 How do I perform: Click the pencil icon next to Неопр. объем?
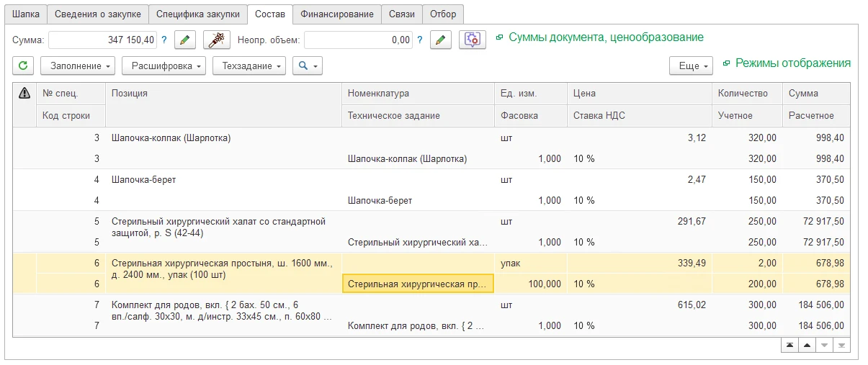(x=440, y=40)
